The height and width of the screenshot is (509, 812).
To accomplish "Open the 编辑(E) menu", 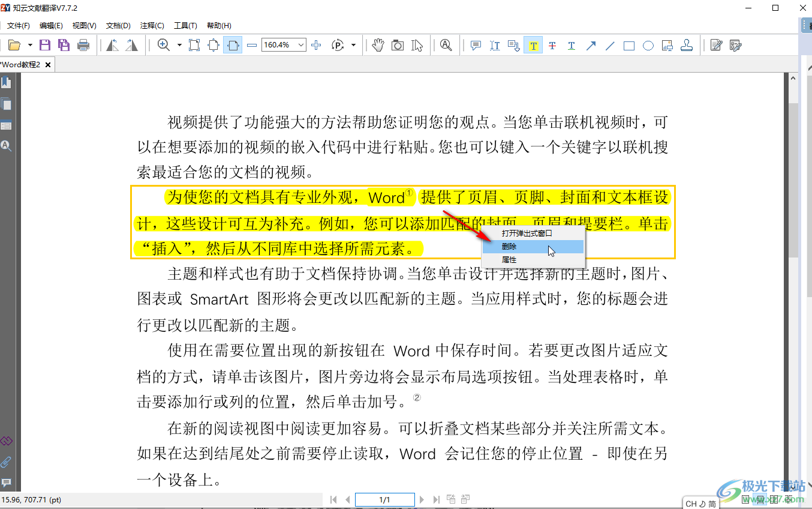I will point(51,25).
